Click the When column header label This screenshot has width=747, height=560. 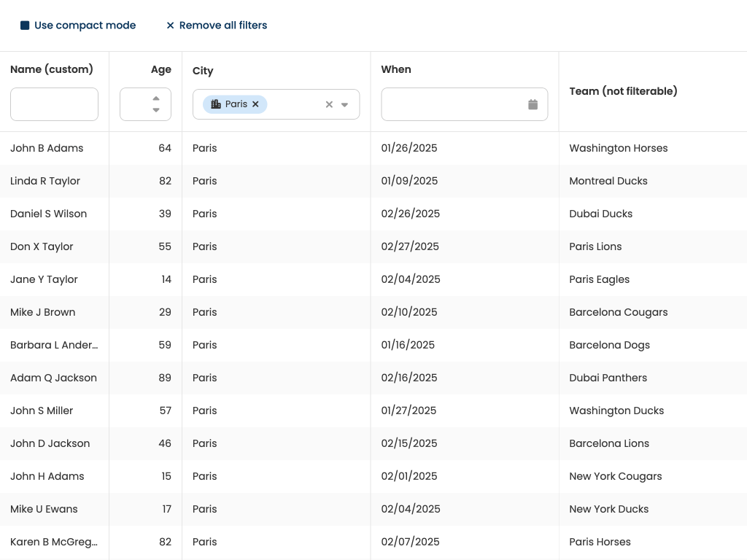[x=396, y=69]
